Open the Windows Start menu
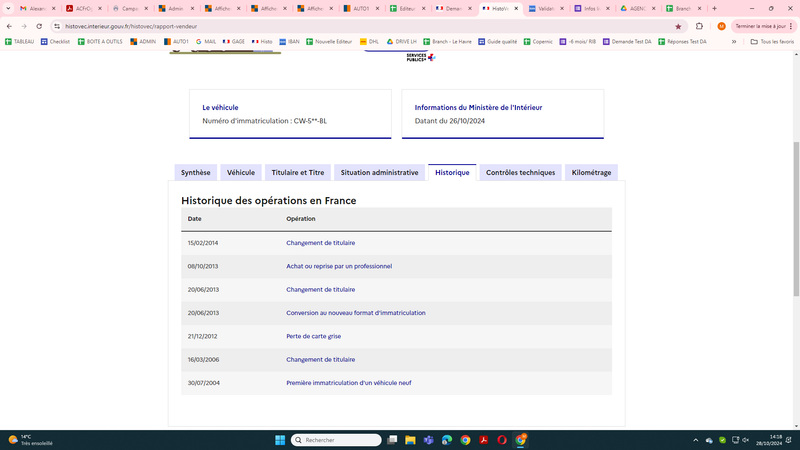800x450 pixels. point(280,440)
